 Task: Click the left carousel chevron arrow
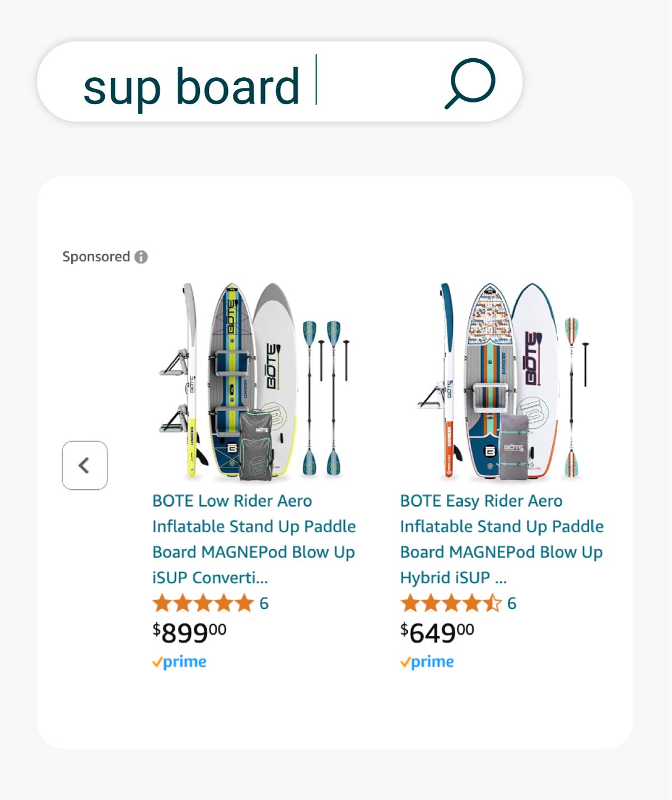click(85, 465)
